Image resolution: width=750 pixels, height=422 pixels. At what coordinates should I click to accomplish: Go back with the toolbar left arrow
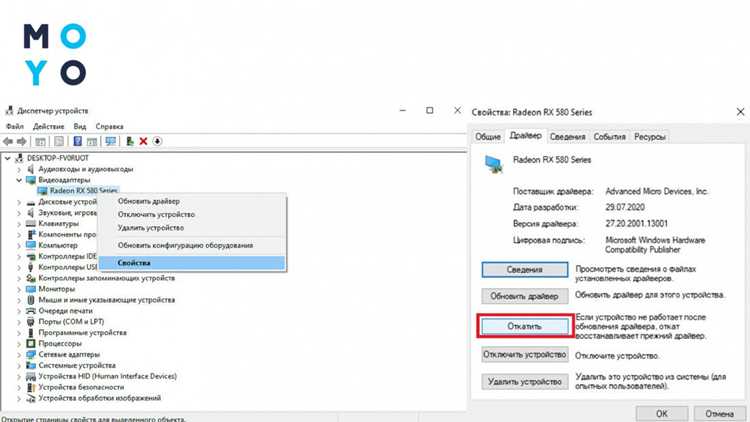pos(8,141)
